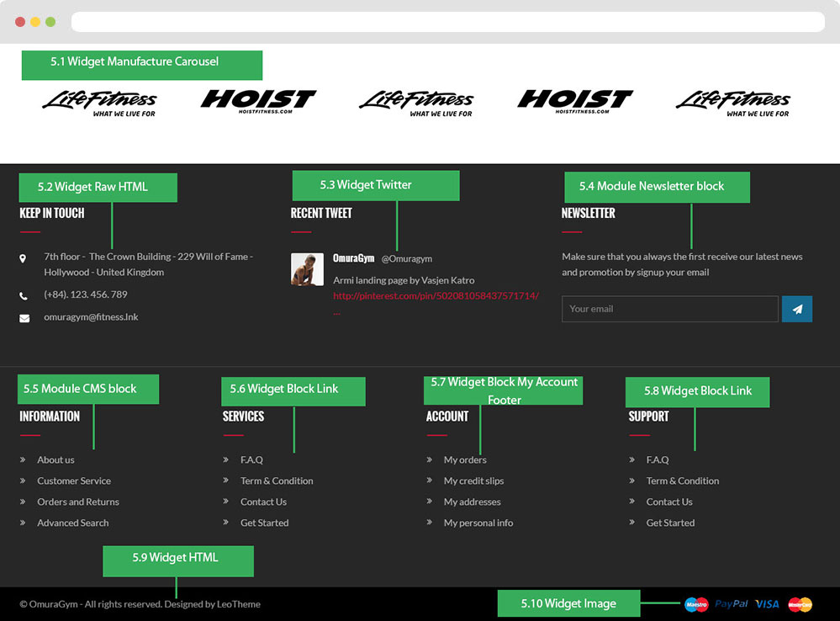The image size is (840, 621).
Task: Click the MasterCard payment icon
Action: 800,604
